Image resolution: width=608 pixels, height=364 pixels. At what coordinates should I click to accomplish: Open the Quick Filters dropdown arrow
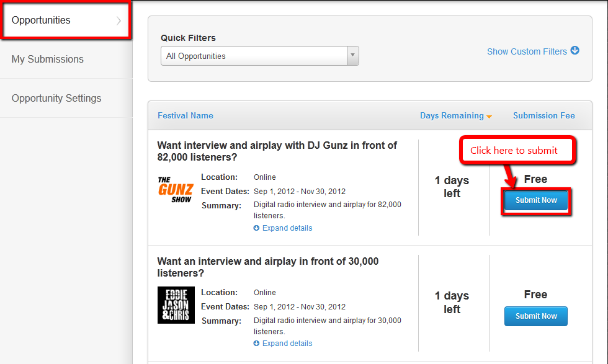[352, 56]
